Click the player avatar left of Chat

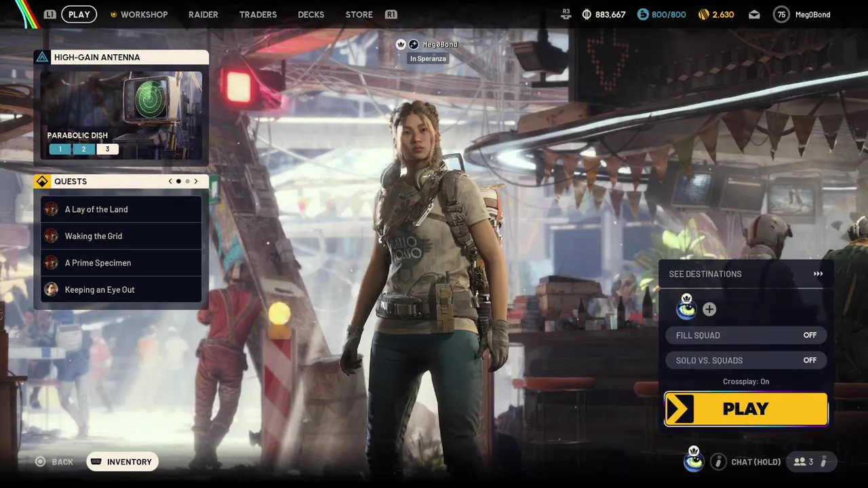pyautogui.click(x=693, y=460)
